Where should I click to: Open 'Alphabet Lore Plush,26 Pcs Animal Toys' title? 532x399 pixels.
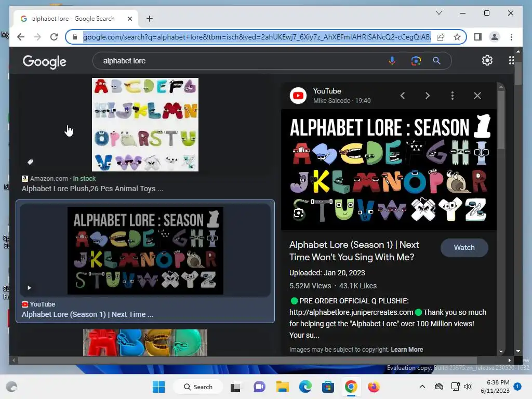click(x=92, y=189)
